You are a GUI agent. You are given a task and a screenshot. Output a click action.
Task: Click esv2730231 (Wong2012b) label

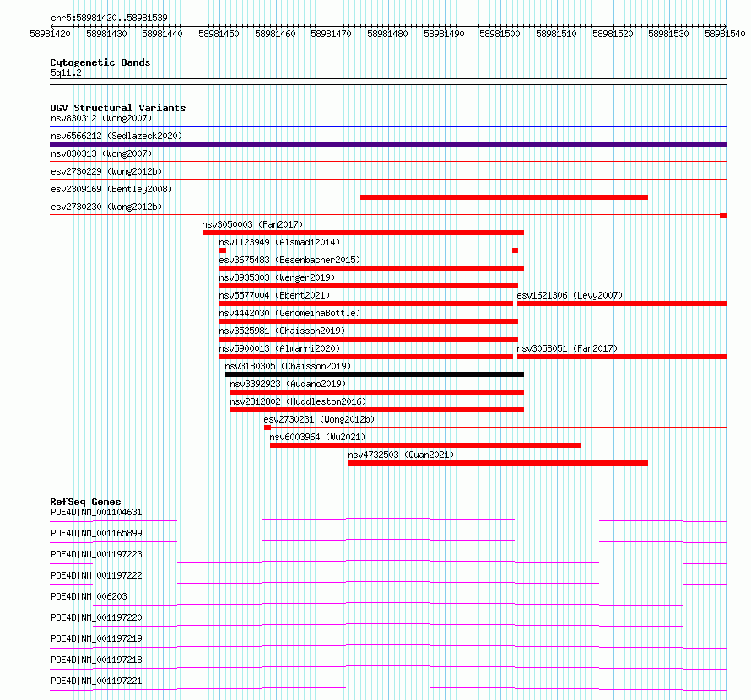click(x=319, y=419)
